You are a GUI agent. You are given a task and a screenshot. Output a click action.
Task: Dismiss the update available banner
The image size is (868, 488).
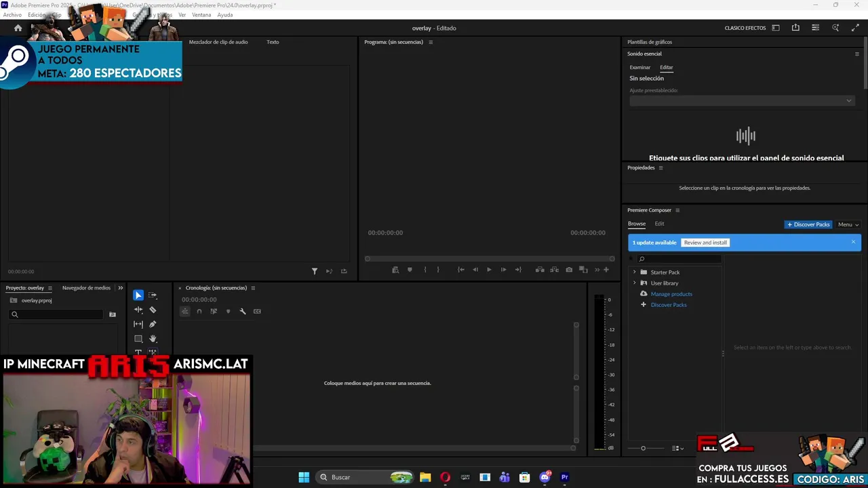(x=853, y=242)
